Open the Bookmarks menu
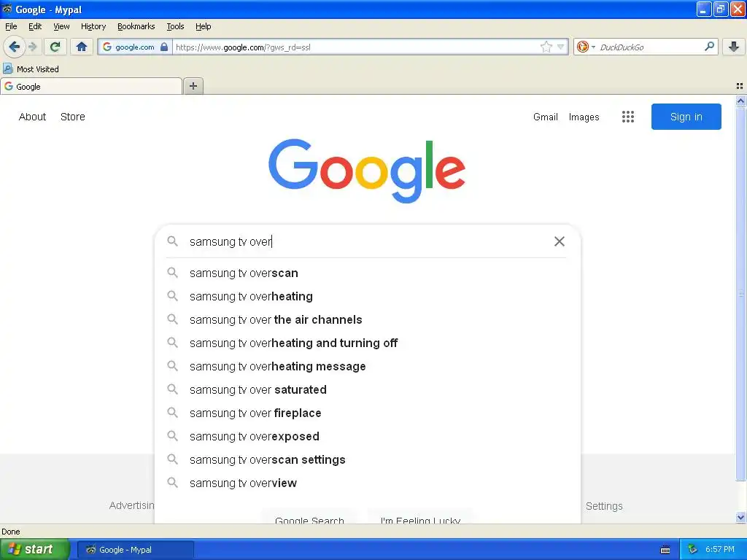Screen dimensions: 747x560 pyautogui.click(x=136, y=26)
